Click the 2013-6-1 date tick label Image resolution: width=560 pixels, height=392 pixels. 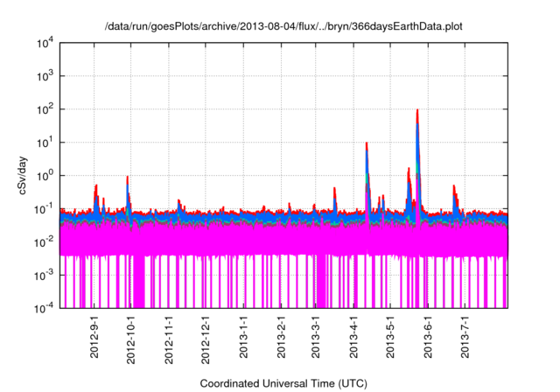[x=426, y=339]
